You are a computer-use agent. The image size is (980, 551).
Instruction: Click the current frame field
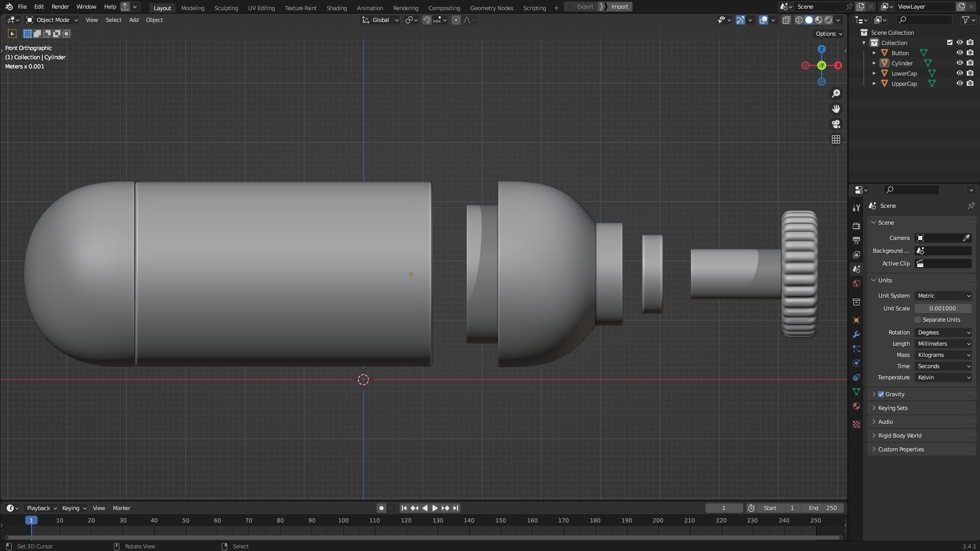[x=724, y=508]
